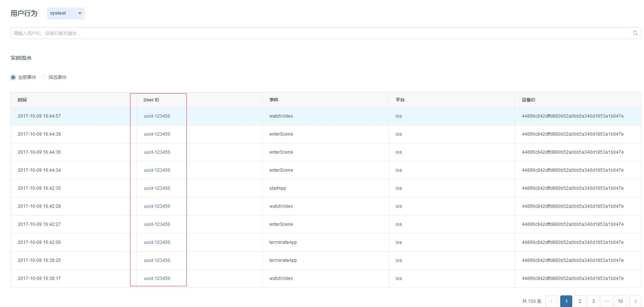This screenshot has width=644, height=307.
Task: Go to the previous page arrow
Action: (x=551, y=301)
